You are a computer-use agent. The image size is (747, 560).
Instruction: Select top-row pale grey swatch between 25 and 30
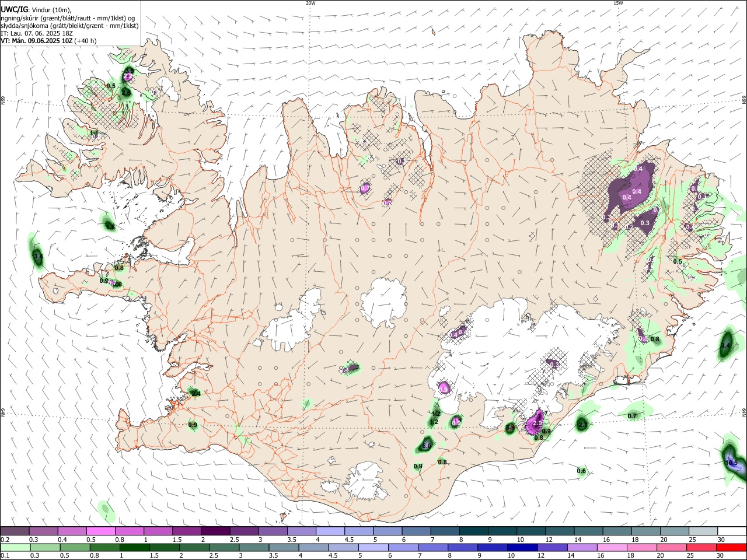point(703,531)
